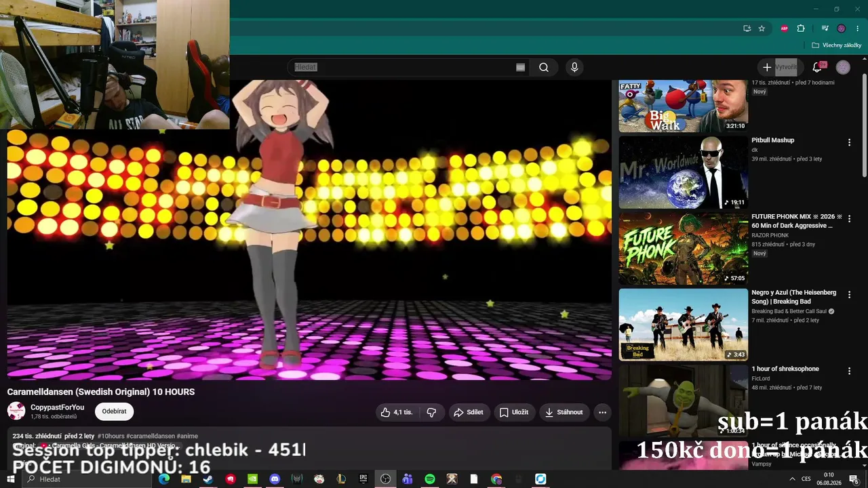Image resolution: width=868 pixels, height=488 pixels.
Task: Open the shreksophone video thumbnail
Action: point(683,401)
